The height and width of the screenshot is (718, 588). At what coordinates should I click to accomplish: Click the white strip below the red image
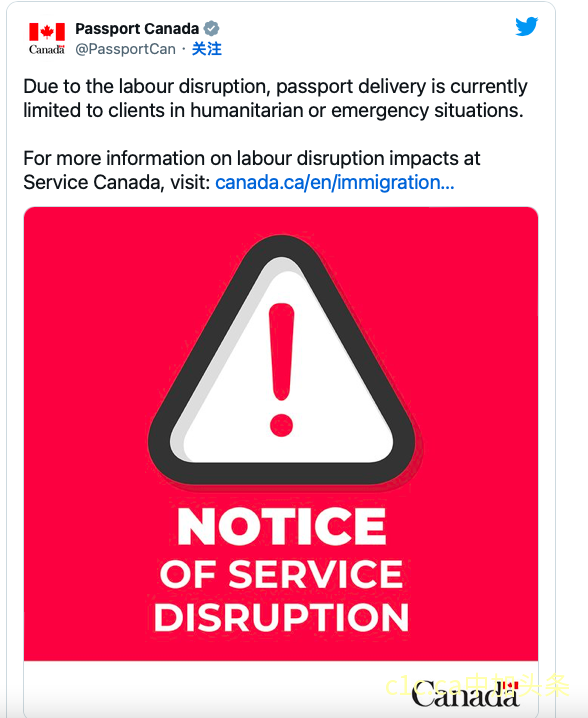point(281,688)
